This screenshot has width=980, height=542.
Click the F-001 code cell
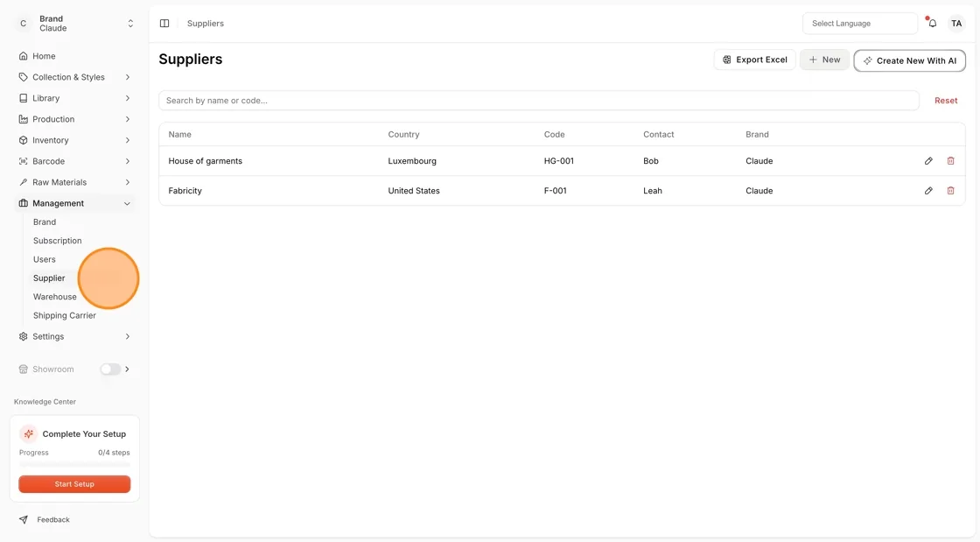(x=555, y=191)
